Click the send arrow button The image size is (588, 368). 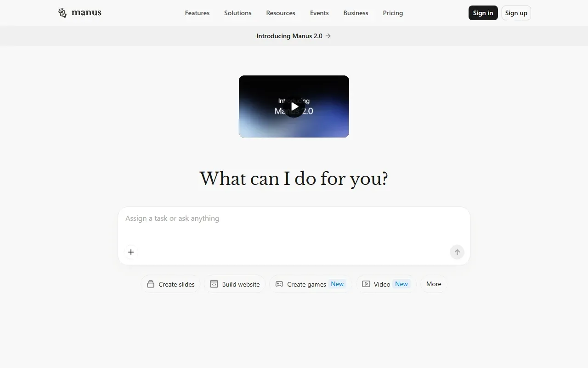[457, 252]
